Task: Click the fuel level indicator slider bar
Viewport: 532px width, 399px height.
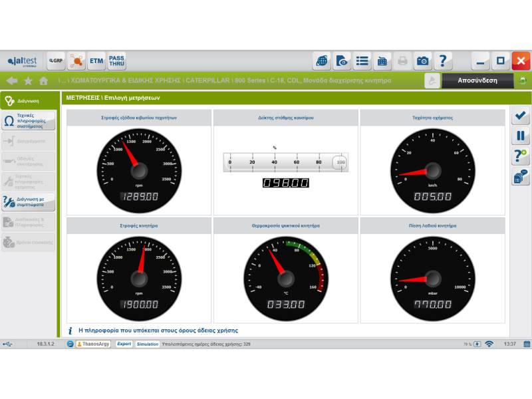Action: click(x=285, y=162)
